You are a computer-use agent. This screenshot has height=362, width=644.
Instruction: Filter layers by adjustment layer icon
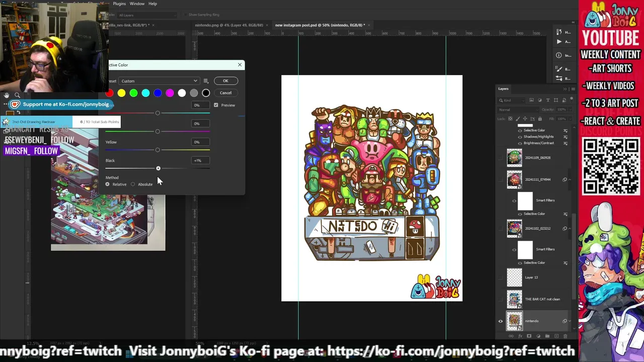click(x=540, y=100)
